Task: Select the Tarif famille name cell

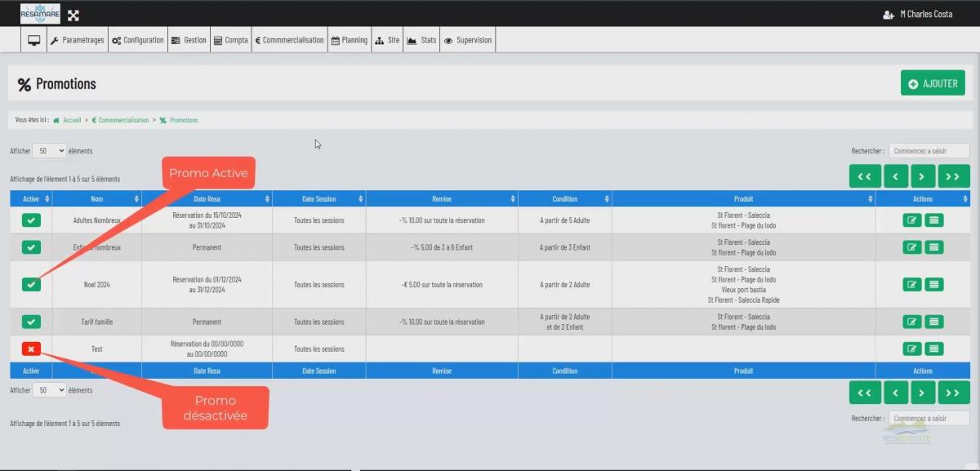Action: point(97,322)
